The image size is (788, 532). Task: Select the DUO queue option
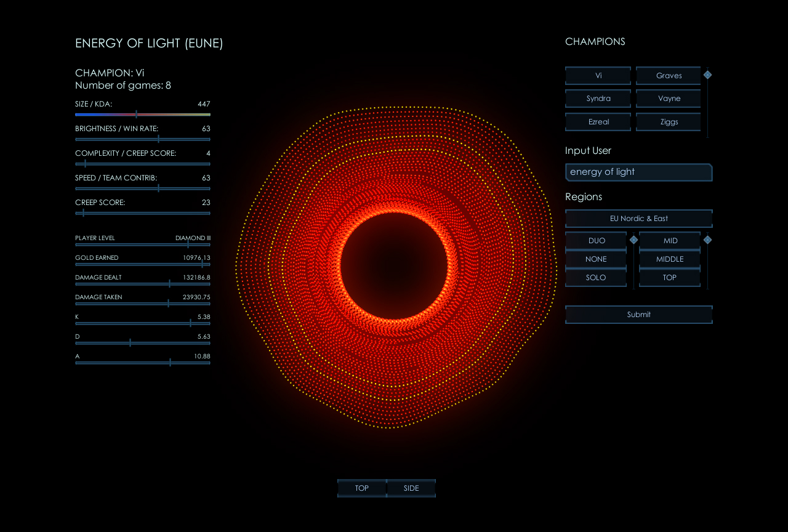(596, 241)
